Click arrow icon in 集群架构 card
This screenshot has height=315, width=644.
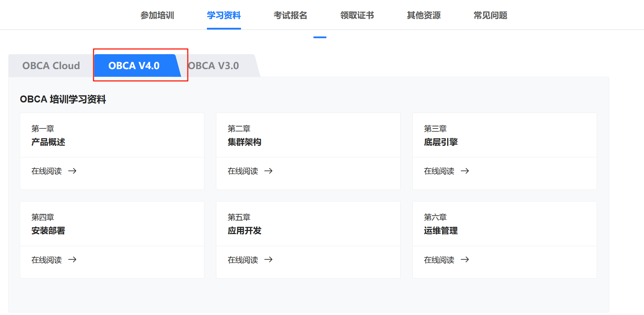(x=268, y=171)
